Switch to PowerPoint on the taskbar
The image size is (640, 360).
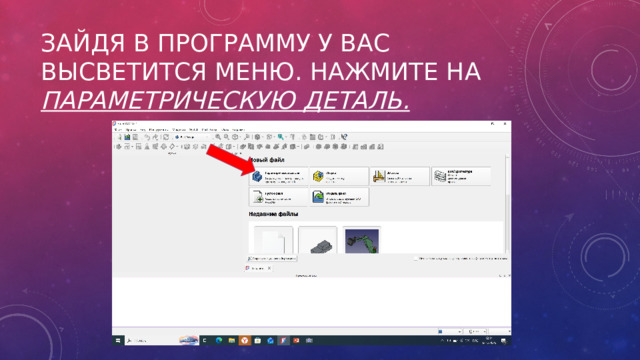[x=296, y=340]
